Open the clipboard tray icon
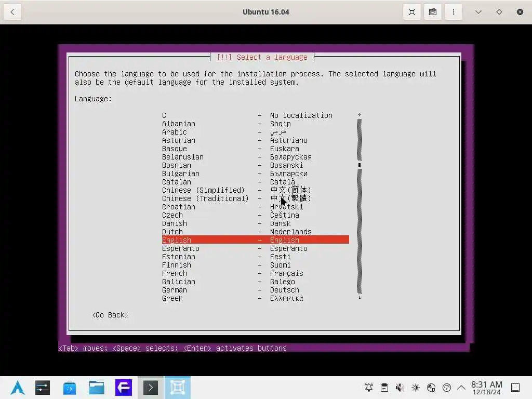Viewport: 532px width, 399px height. [384, 388]
